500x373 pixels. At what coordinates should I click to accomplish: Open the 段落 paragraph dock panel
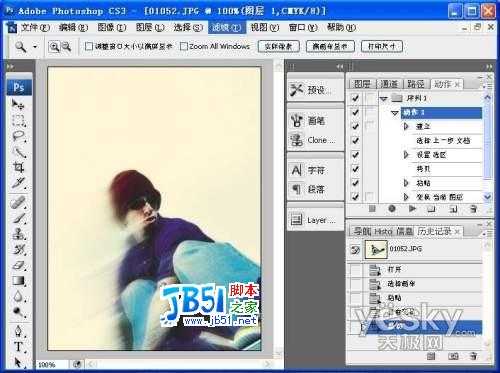(315, 189)
